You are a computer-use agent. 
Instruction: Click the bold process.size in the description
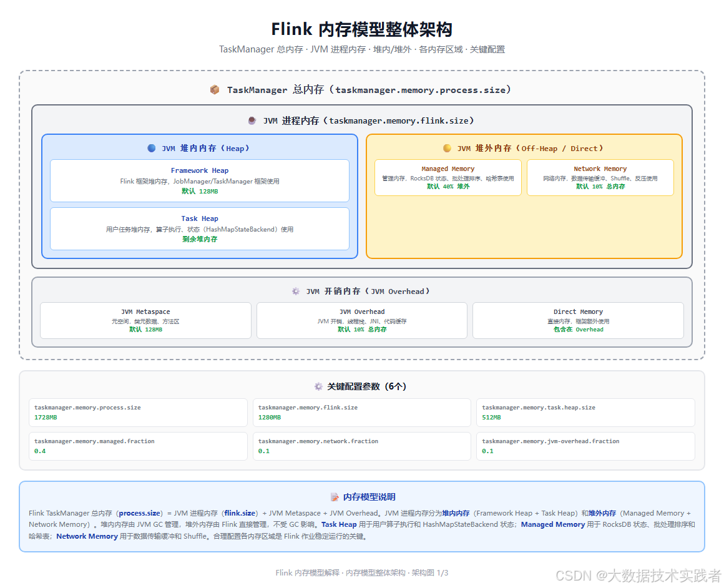pos(140,513)
